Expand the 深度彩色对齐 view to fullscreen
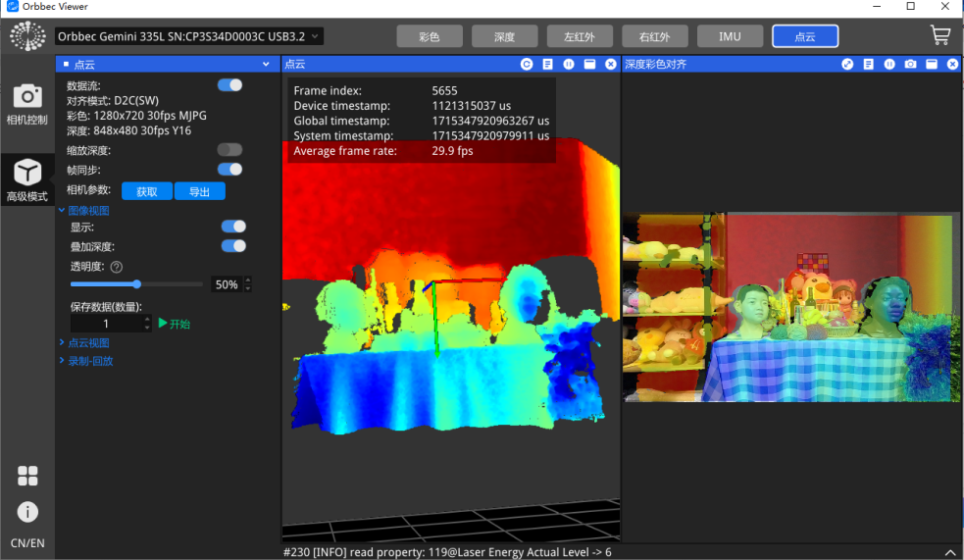 click(x=847, y=64)
